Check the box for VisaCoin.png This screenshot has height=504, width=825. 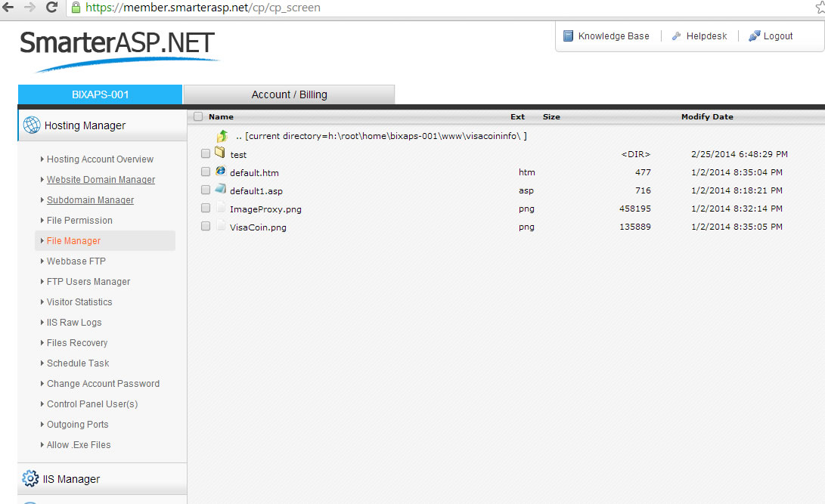pyautogui.click(x=206, y=226)
